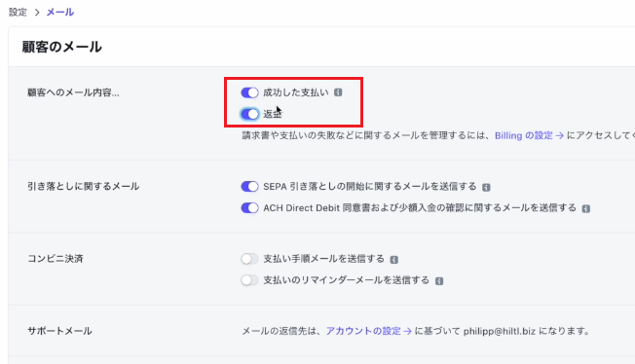Open info icon beside 成功した支払い
Image resolution: width=635 pixels, height=364 pixels.
pyautogui.click(x=338, y=92)
